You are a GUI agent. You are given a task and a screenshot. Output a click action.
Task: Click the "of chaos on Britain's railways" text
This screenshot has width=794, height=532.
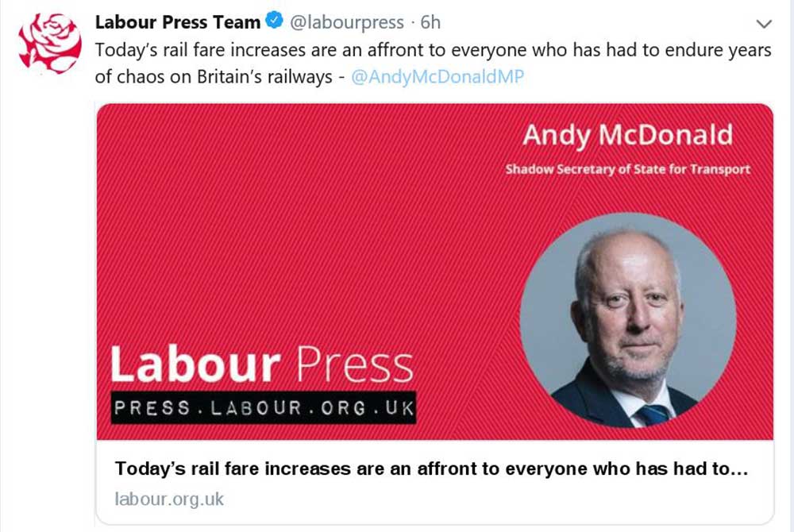(214, 77)
